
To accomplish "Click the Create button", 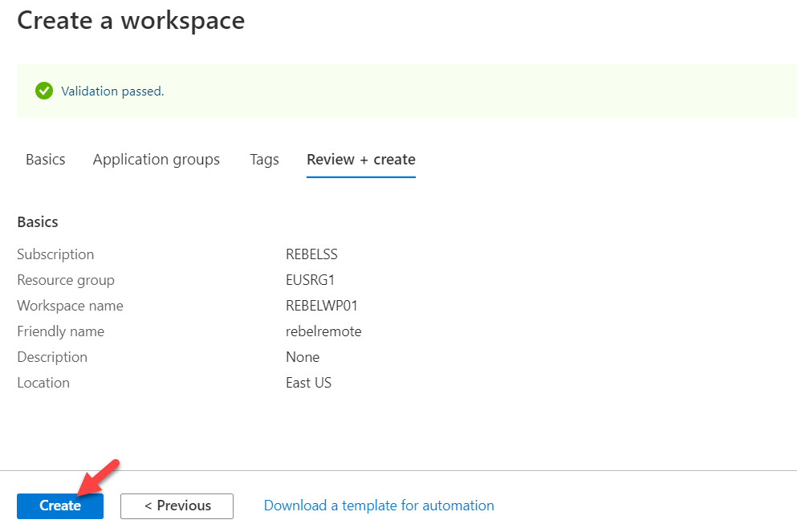I will 60,506.
